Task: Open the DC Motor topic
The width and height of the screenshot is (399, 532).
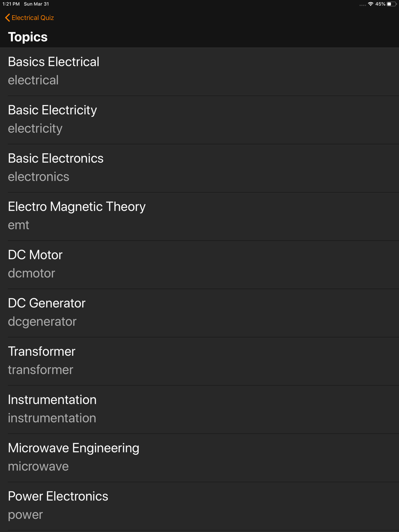Action: pos(199,265)
